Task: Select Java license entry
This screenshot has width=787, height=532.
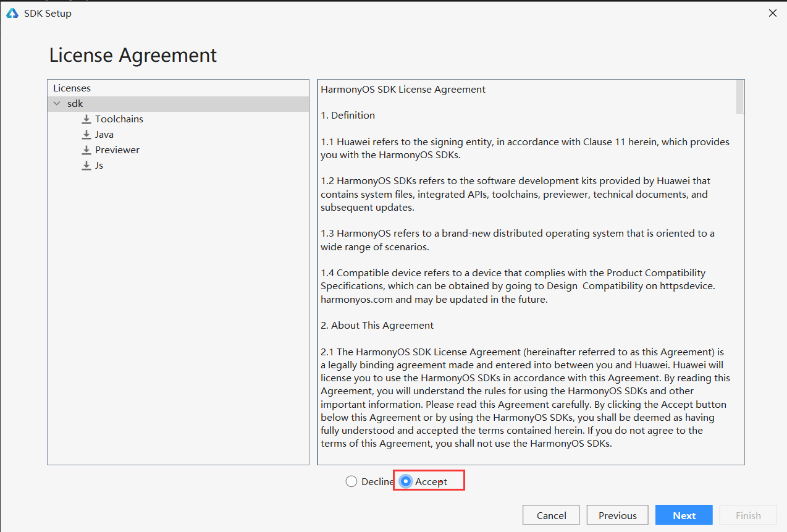Action: tap(104, 134)
